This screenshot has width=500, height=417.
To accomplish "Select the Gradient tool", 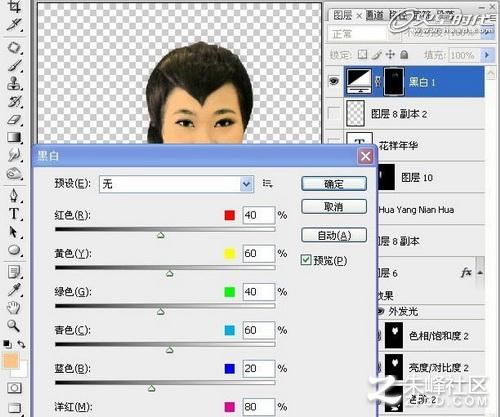I will 14,137.
